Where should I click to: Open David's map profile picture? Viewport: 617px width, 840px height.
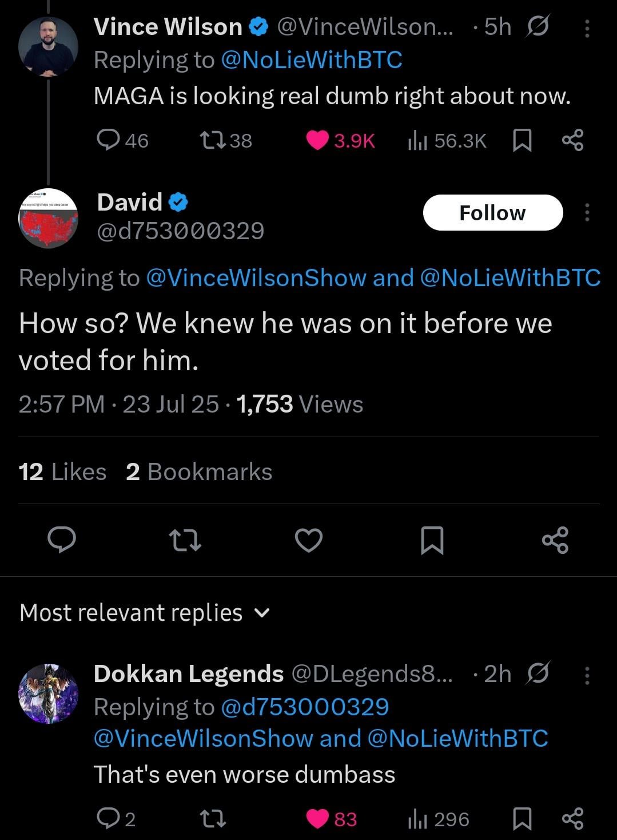[x=48, y=218]
